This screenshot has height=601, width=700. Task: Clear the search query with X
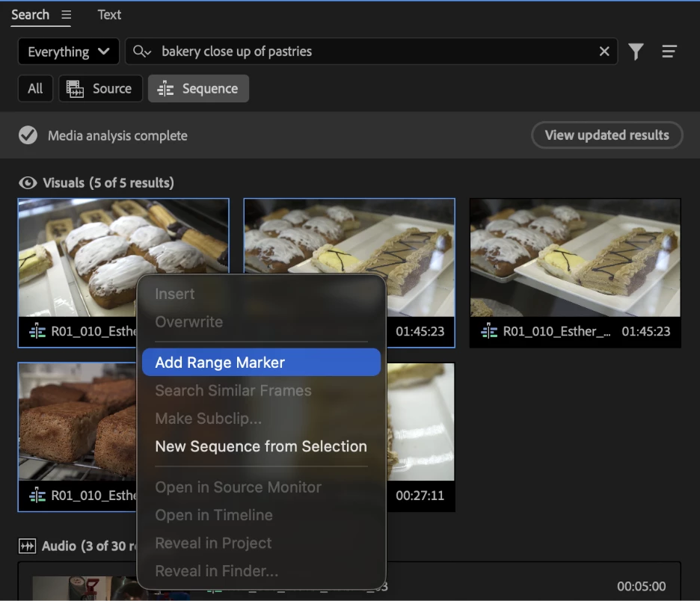(604, 52)
